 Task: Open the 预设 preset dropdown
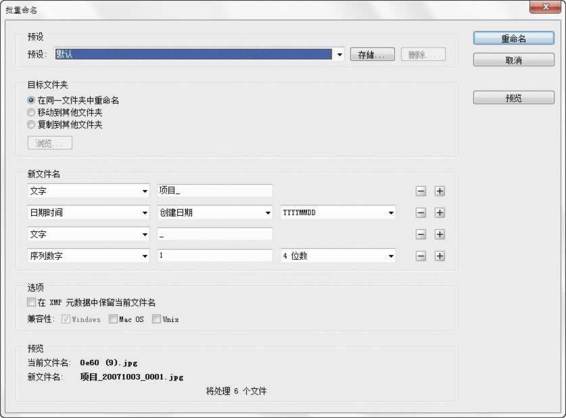pos(199,54)
